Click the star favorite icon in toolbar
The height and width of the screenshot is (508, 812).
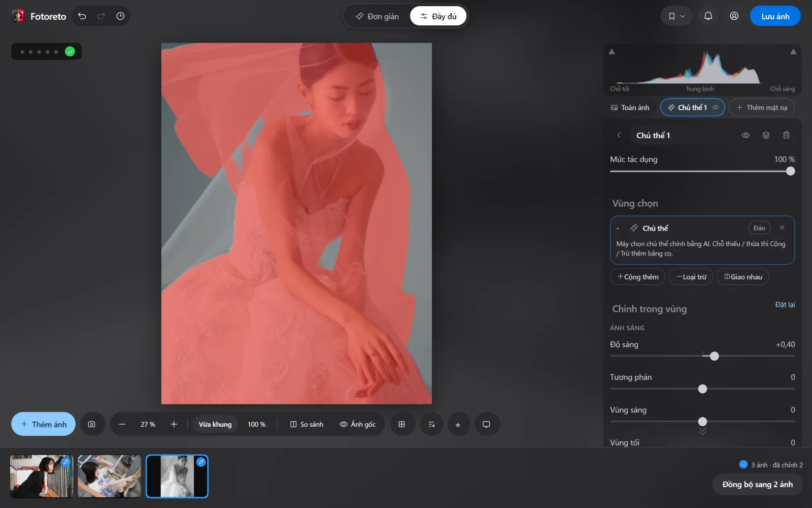[x=458, y=425]
